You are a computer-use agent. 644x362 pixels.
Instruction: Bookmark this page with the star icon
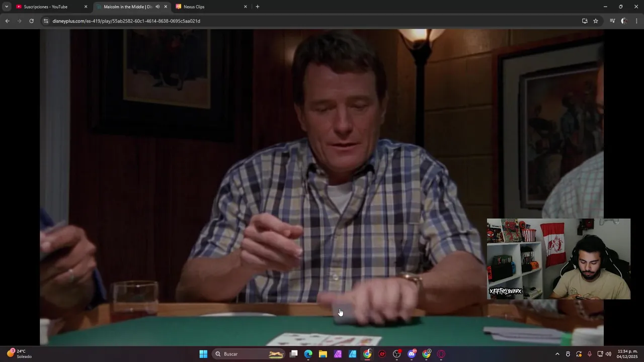click(x=596, y=21)
